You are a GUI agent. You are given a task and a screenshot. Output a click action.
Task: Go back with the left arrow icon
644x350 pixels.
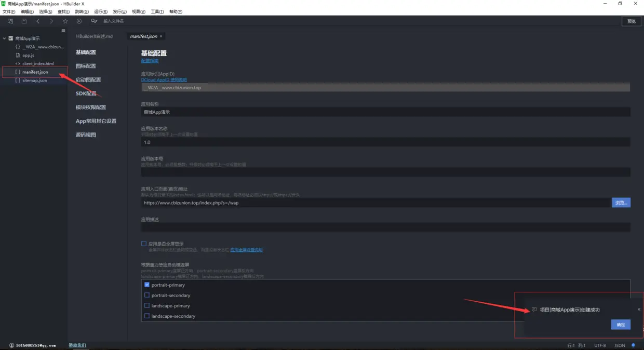(x=38, y=21)
